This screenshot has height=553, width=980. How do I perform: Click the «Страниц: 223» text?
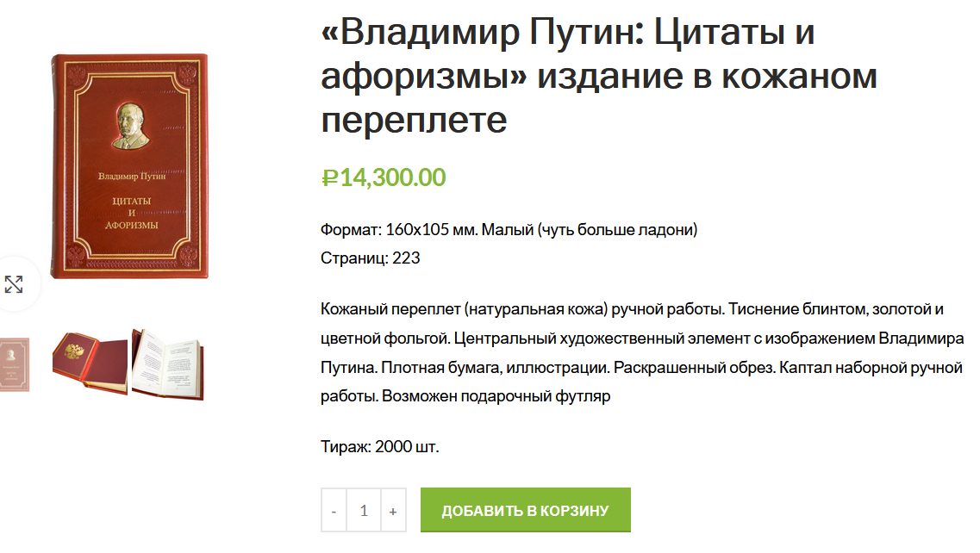tap(370, 258)
